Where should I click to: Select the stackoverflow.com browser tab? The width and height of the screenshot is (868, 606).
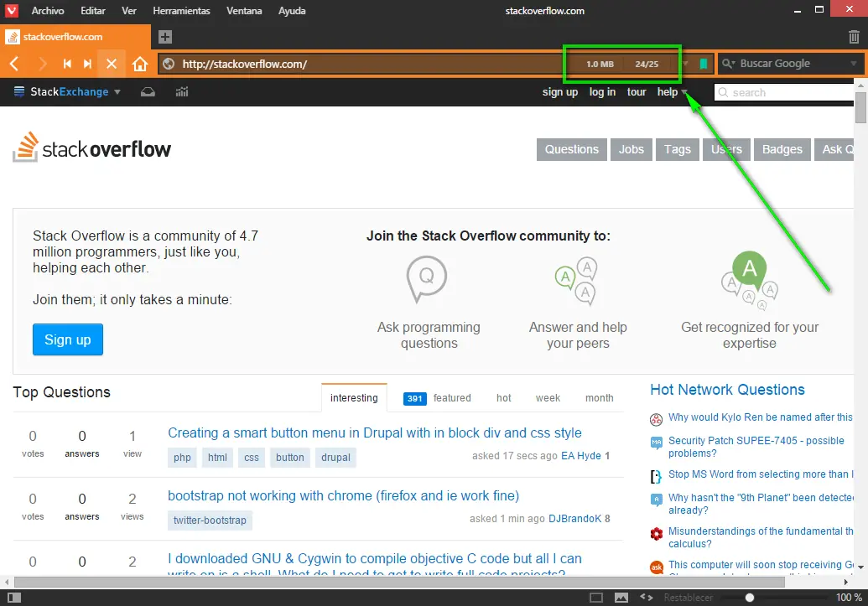coord(75,37)
